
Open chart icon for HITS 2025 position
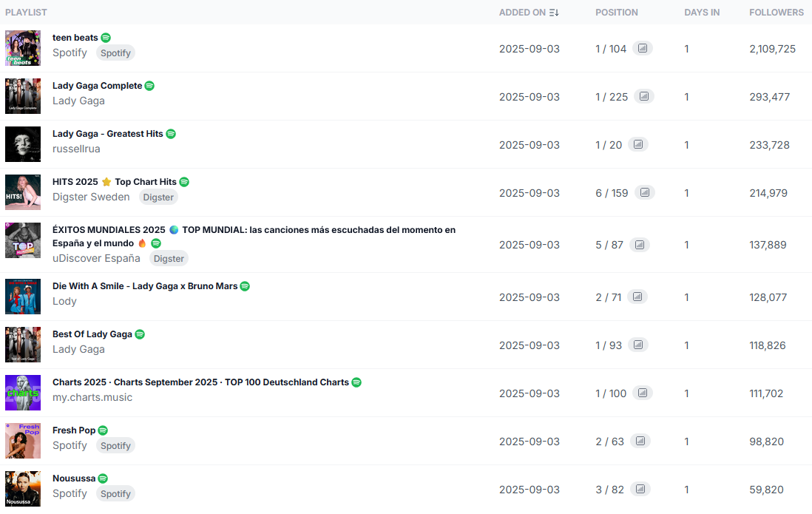645,193
